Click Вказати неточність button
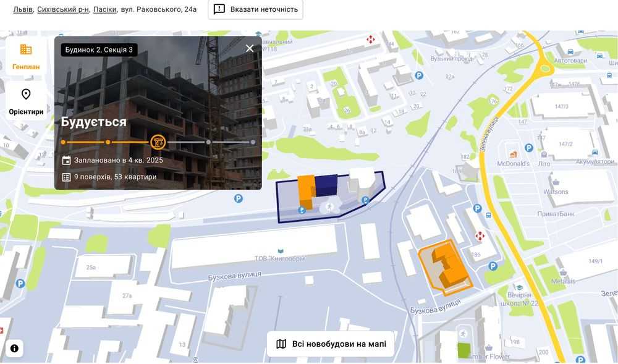This screenshot has width=618, height=364. tap(255, 9)
